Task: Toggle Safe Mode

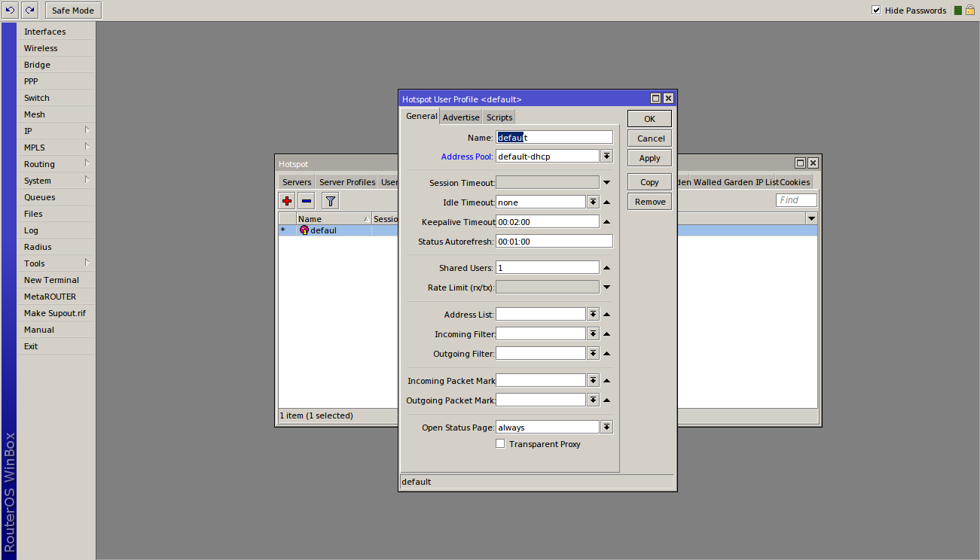Action: pos(73,11)
